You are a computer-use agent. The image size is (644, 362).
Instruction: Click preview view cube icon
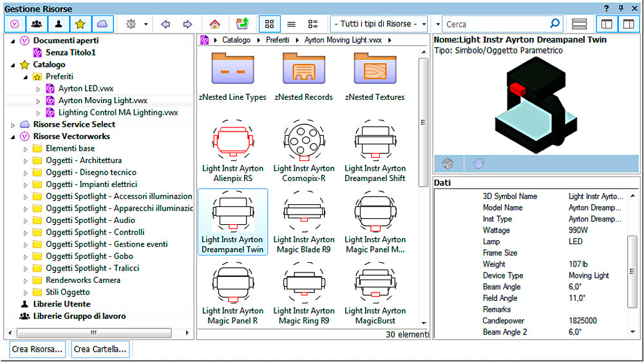[448, 164]
